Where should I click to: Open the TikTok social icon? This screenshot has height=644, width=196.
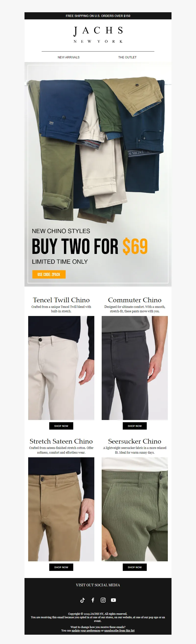click(83, 600)
